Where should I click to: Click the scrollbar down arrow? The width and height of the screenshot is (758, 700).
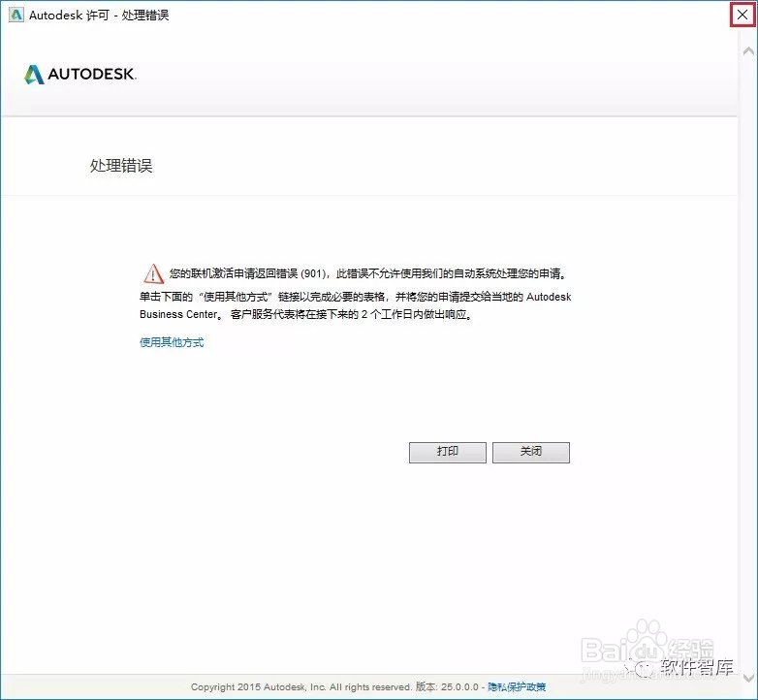[748, 678]
